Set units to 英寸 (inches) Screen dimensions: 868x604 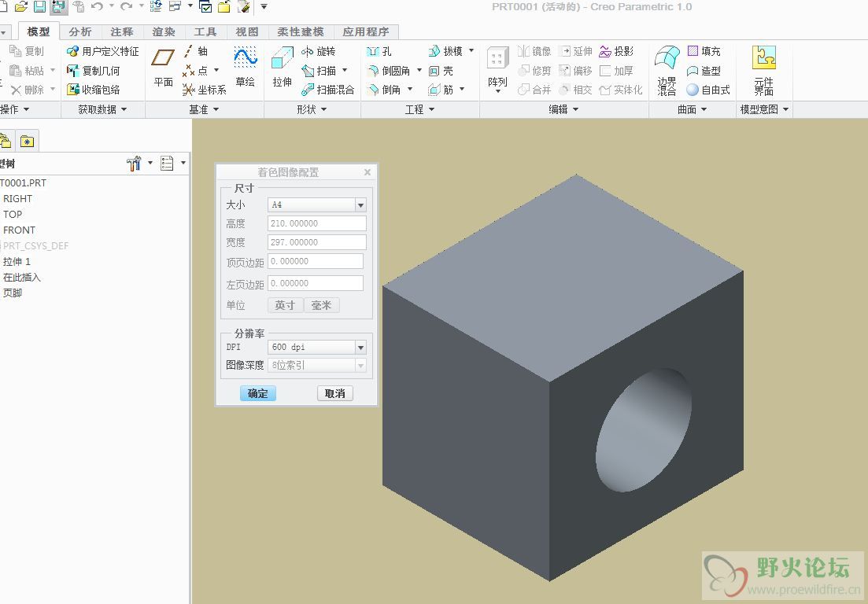285,305
